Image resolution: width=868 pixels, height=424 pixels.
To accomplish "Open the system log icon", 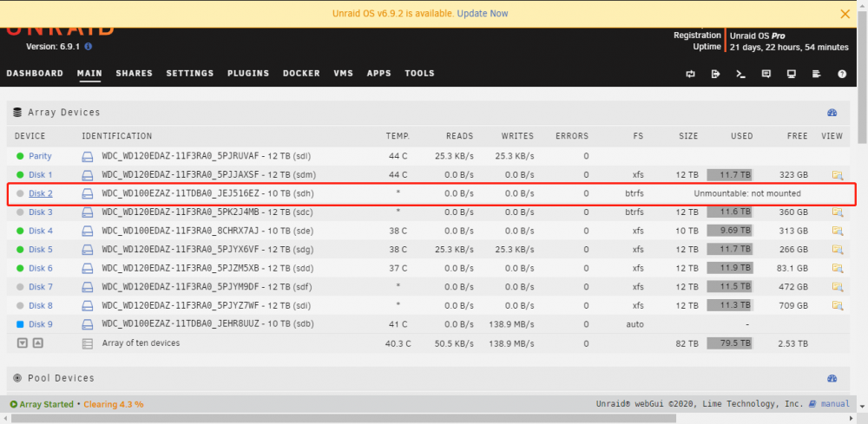I will 817,74.
